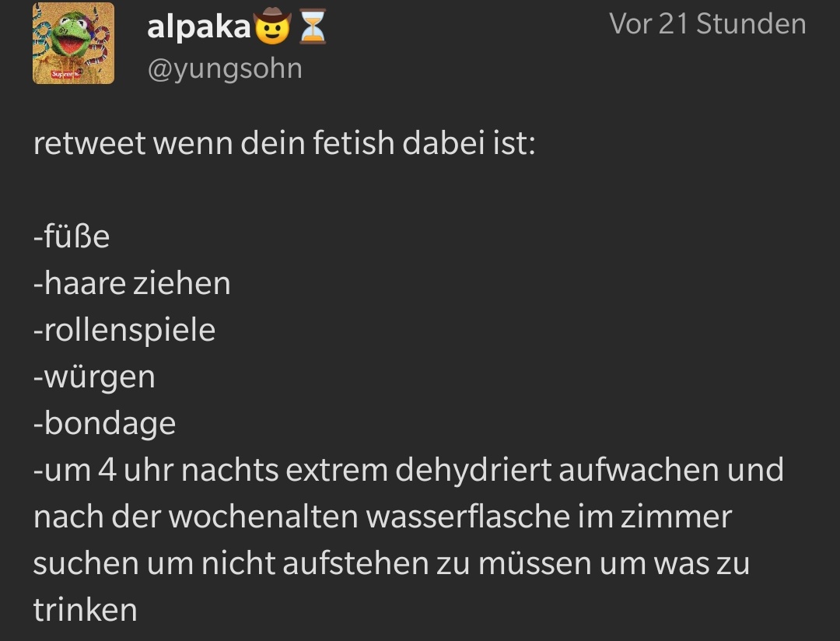Click the "-haare ziehen" list entry

132,283
